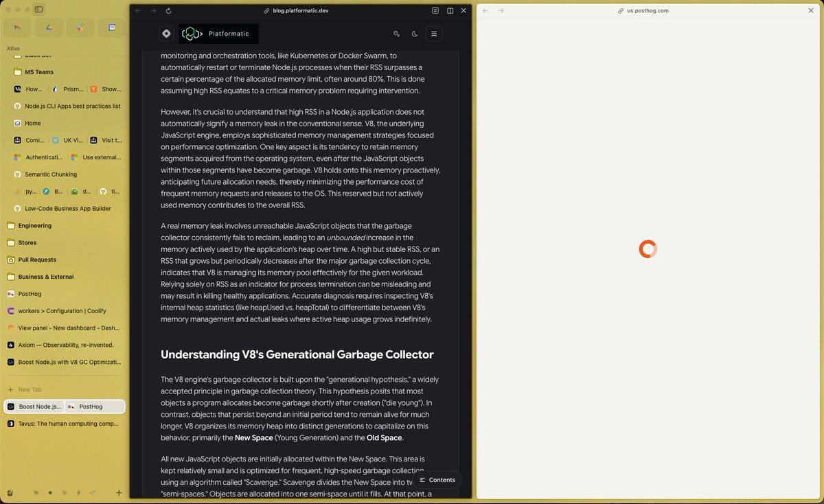
Task: Click the Understanding V8's Generational Garbage Collector heading
Action: coord(297,354)
